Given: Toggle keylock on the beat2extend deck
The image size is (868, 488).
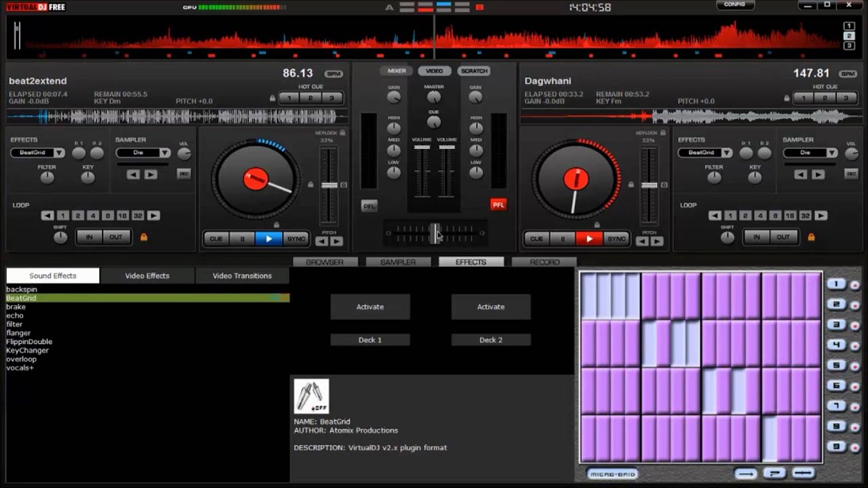Looking at the screenshot, I should click(342, 133).
